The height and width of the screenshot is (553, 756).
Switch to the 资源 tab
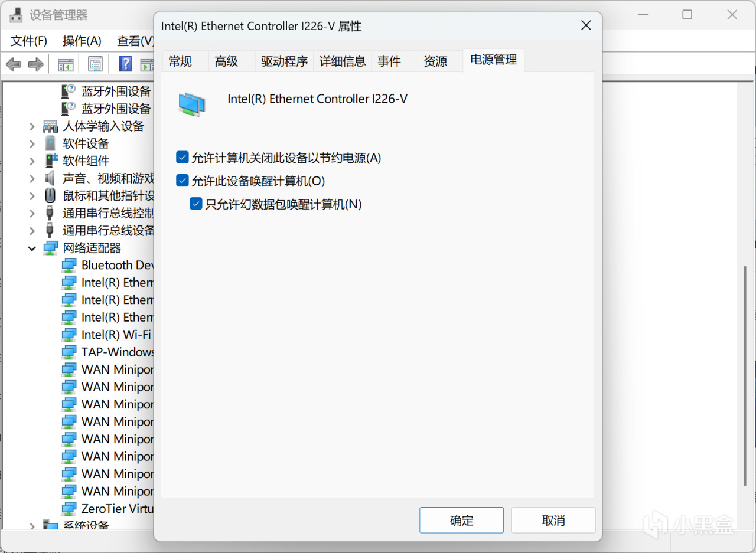point(441,61)
